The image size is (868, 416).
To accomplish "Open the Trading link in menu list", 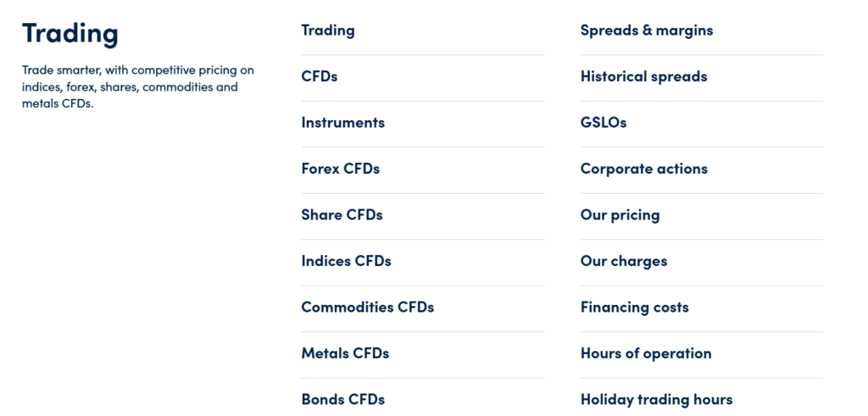I will [x=328, y=31].
